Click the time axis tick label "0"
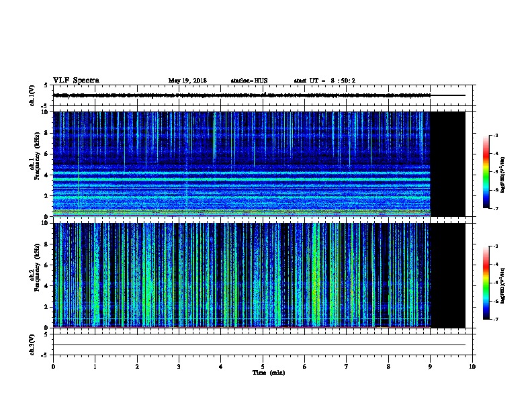The width and height of the screenshot is (532, 411). tap(53, 367)
